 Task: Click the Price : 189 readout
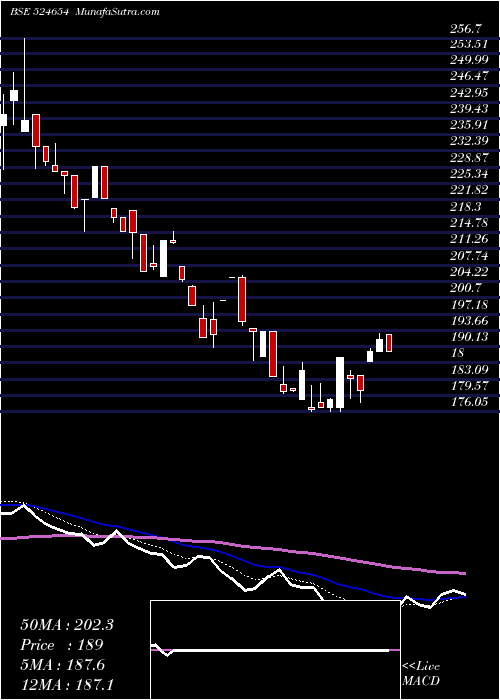tap(62, 645)
